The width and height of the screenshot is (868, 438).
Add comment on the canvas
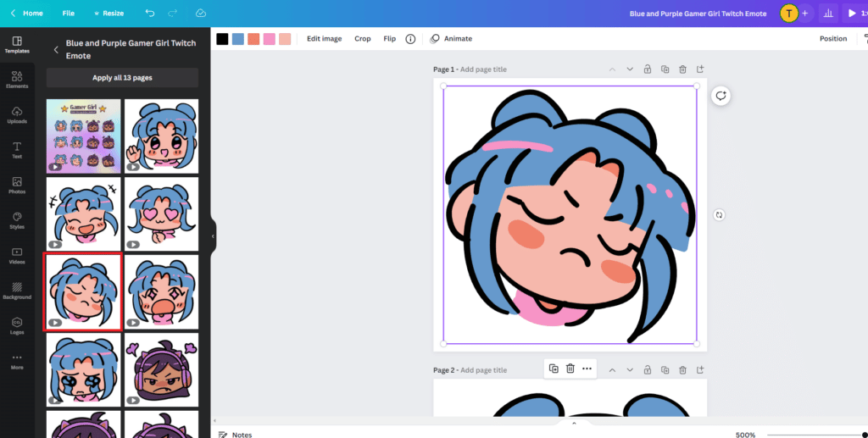[x=721, y=96]
